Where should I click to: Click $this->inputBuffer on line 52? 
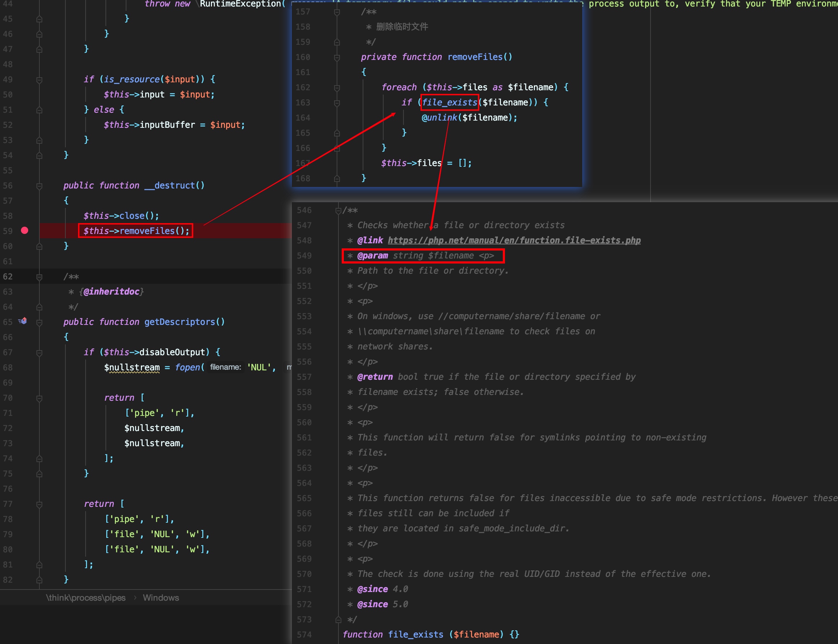point(149,125)
